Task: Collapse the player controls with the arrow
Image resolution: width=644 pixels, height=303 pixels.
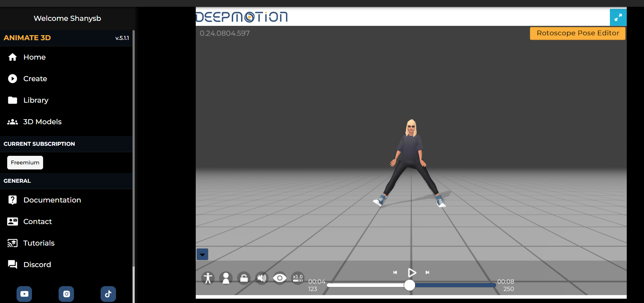Action: coord(202,255)
